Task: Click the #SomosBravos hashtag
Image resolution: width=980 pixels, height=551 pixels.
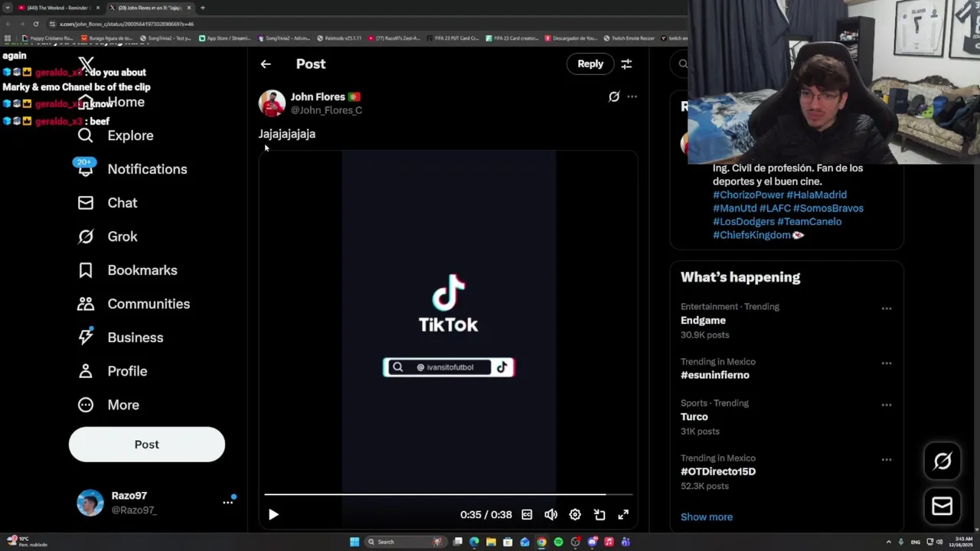Action: click(828, 208)
